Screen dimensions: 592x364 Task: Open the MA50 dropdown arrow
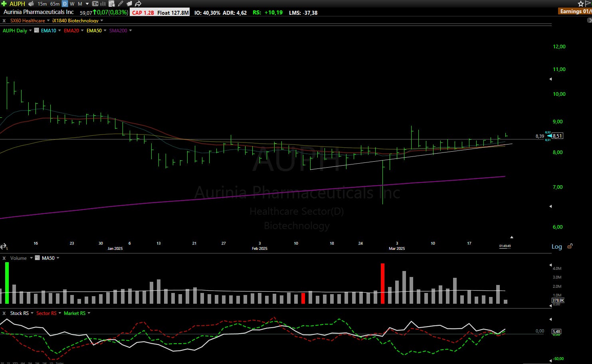coord(58,258)
